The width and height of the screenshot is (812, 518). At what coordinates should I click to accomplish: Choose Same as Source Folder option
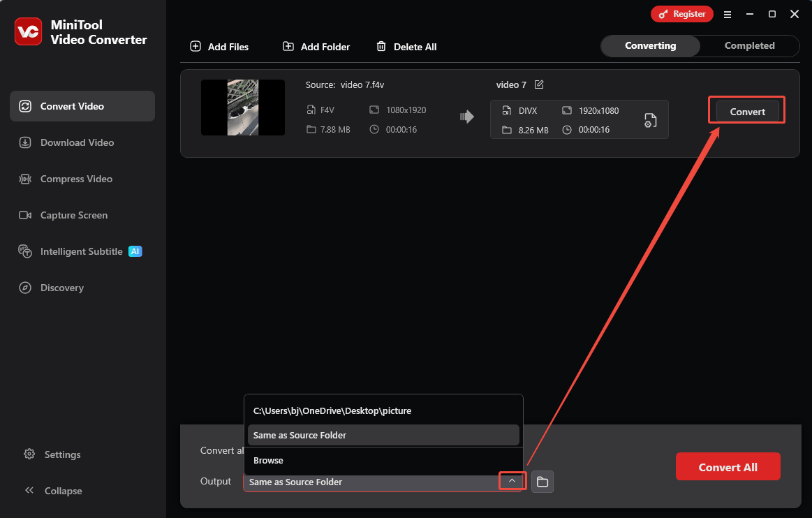[x=299, y=435]
